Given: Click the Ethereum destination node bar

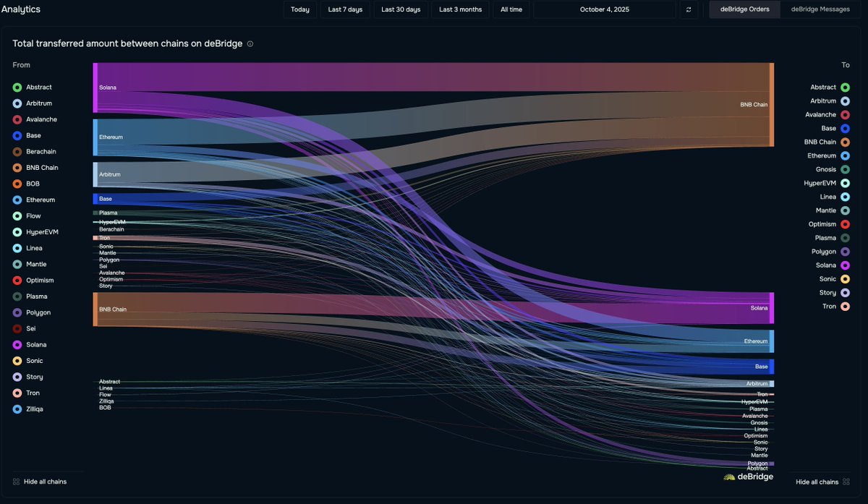Looking at the screenshot, I should point(772,341).
